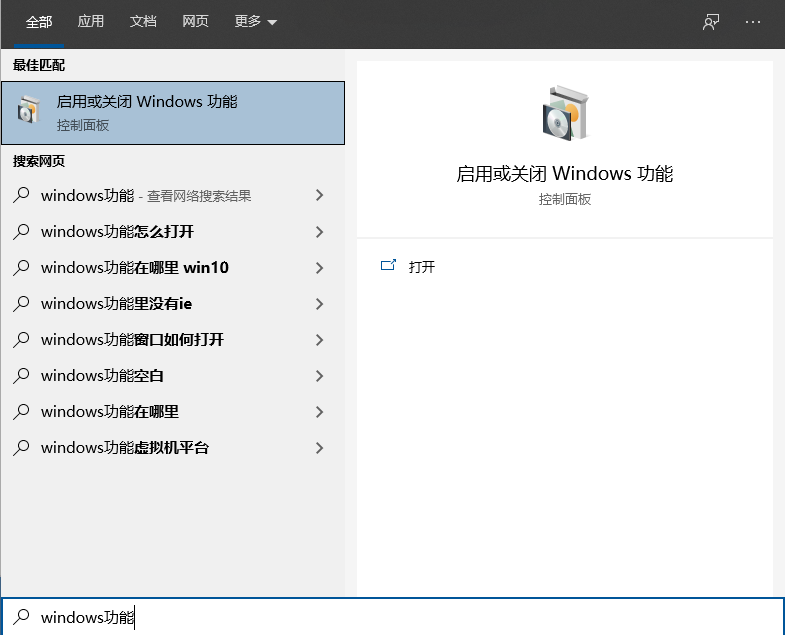This screenshot has width=785, height=635.
Task: Click the large Windows Features icon in preview
Action: click(564, 113)
